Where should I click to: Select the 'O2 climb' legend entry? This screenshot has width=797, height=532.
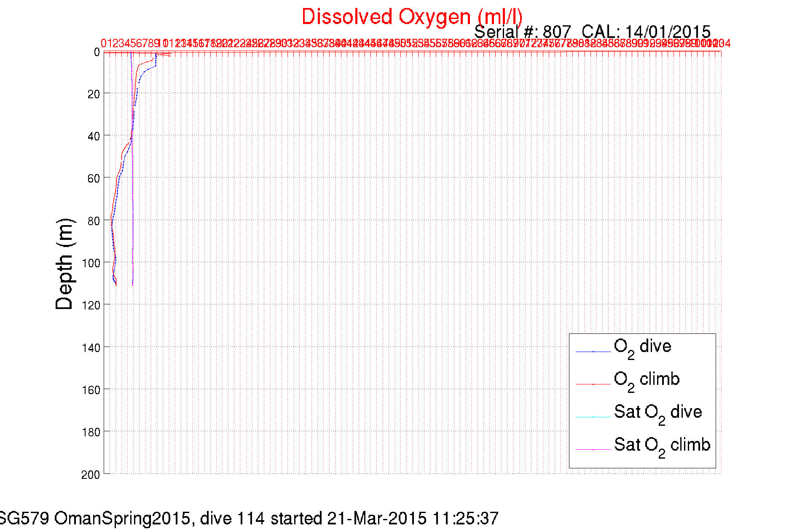point(647,381)
